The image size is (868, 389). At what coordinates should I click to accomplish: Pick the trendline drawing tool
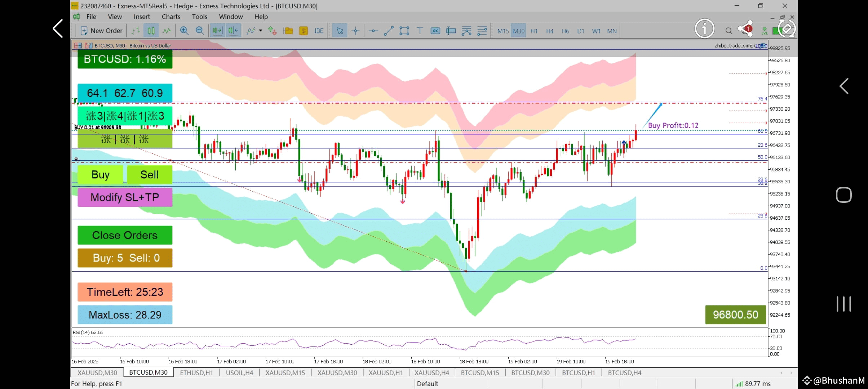(389, 31)
